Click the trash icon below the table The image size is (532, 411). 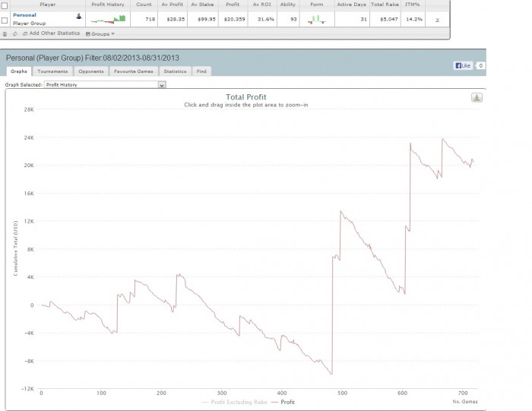(x=5, y=34)
